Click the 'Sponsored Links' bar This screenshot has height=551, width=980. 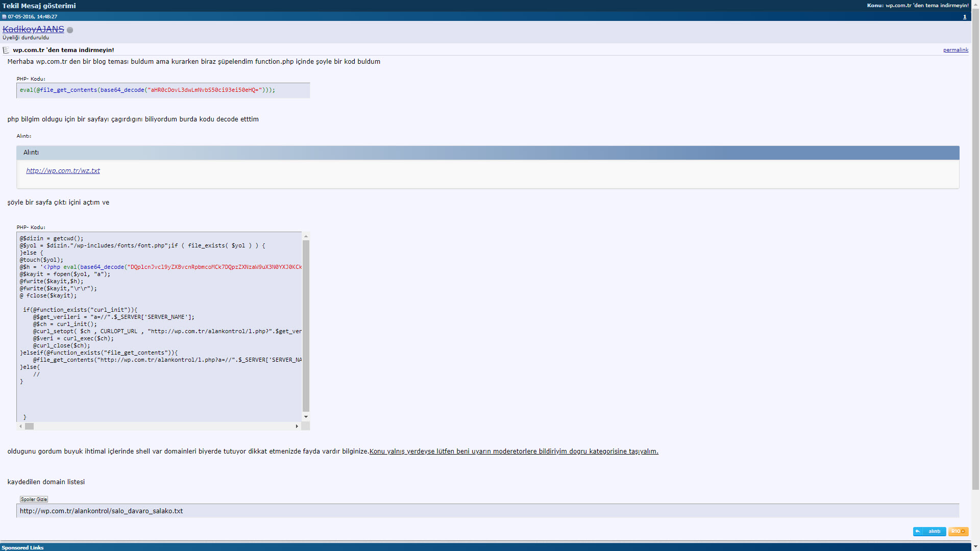pos(485,547)
